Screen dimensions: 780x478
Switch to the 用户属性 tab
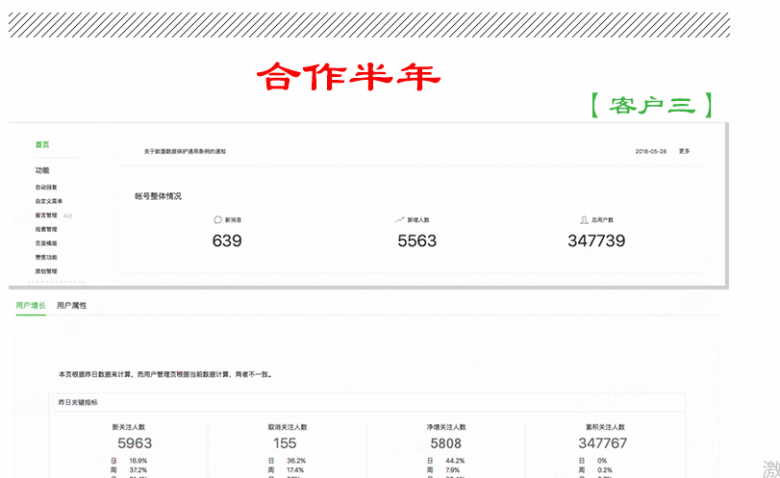point(72,305)
